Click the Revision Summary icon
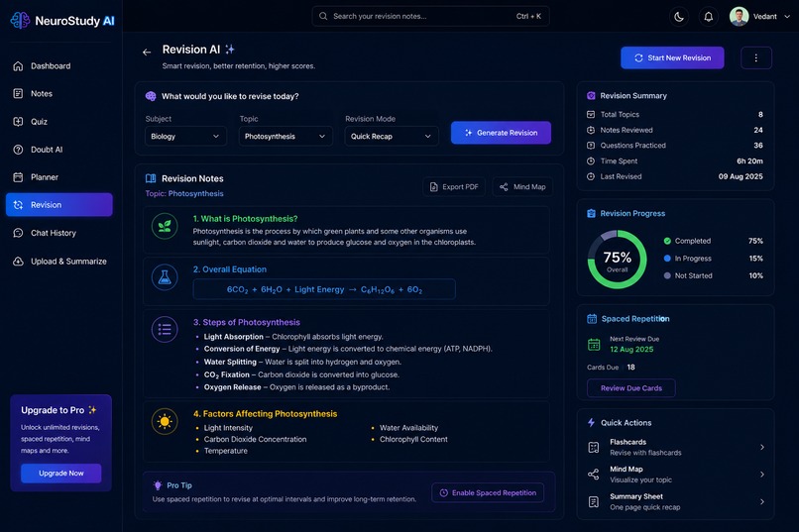 [591, 96]
